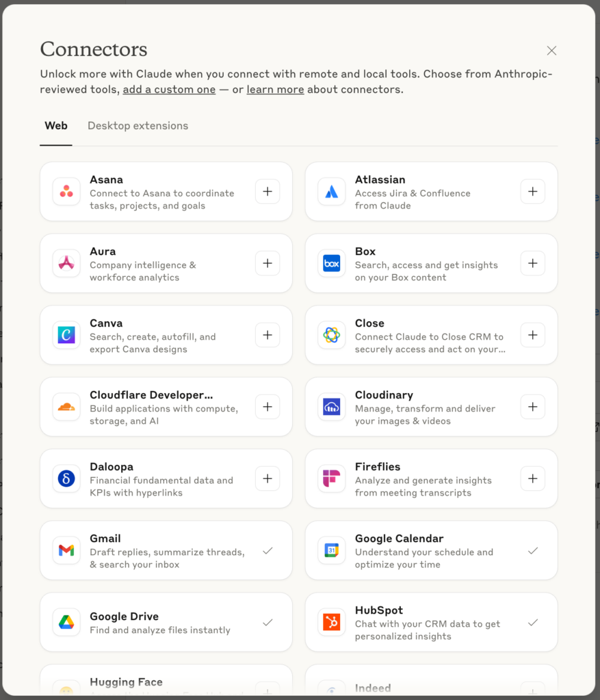
Task: Click the Aura logo icon
Action: pos(66,263)
